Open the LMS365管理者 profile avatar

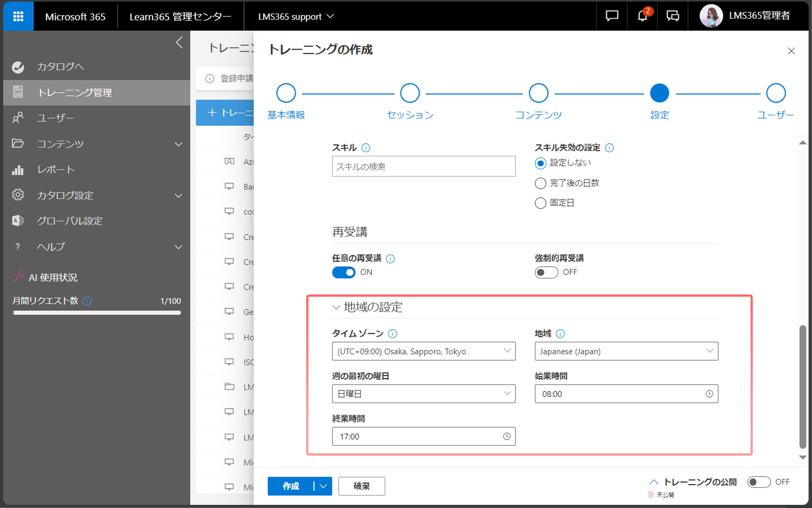point(711,16)
